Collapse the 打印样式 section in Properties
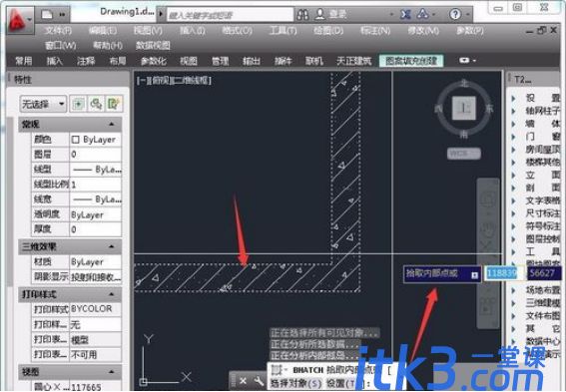 tap(112, 294)
